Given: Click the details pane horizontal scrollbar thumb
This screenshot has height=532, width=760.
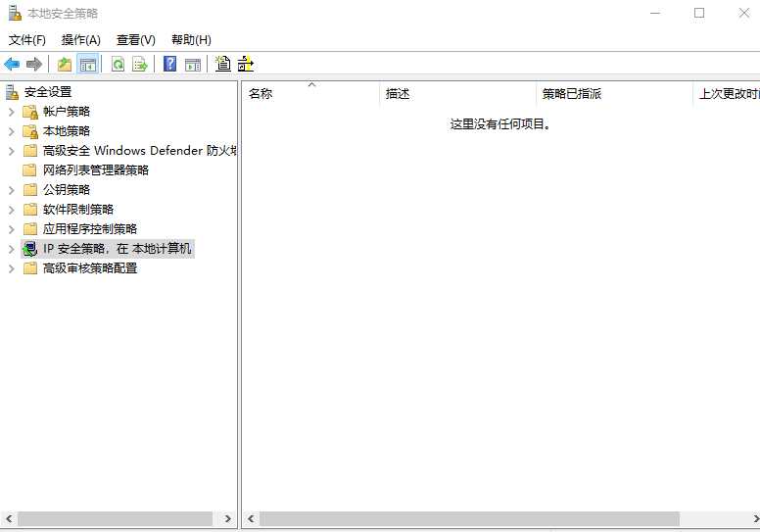Looking at the screenshot, I should [x=470, y=519].
